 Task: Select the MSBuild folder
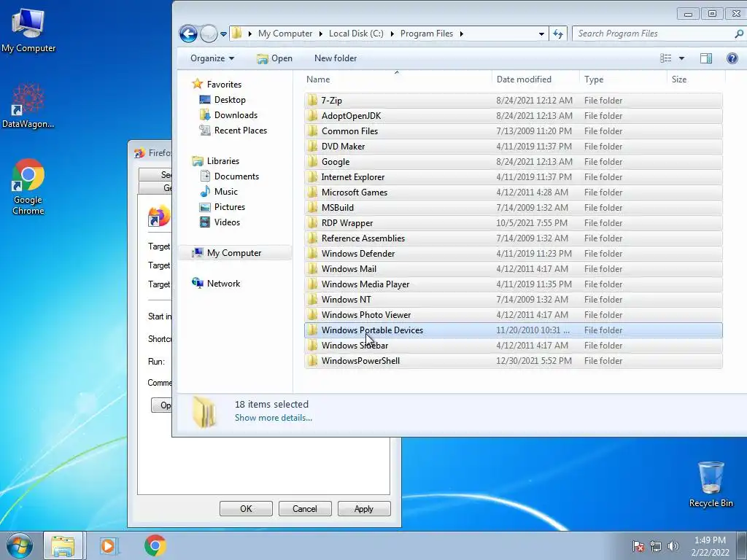tap(513, 208)
